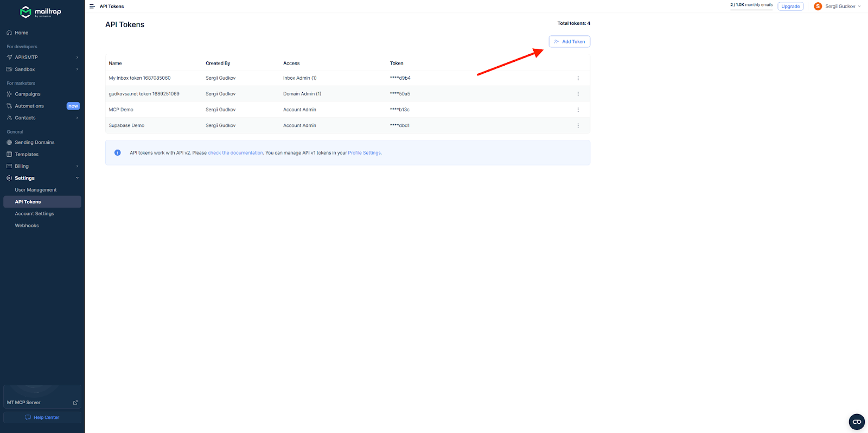Expand the Billing chevron
Viewport: 868px width, 433px height.
click(77, 166)
